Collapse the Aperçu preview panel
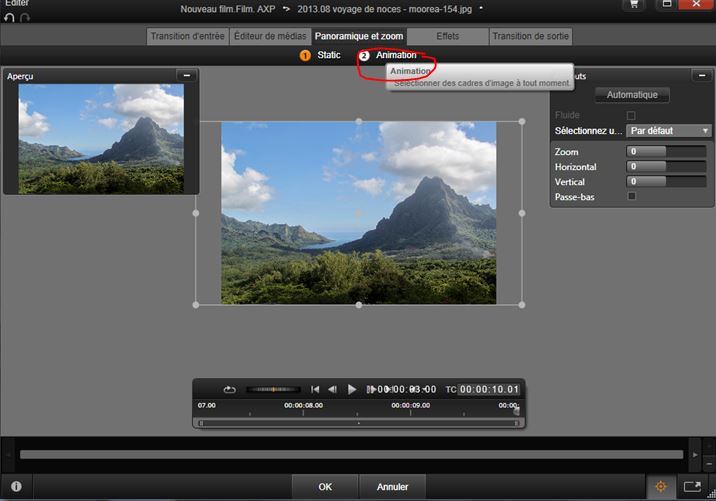This screenshot has height=501, width=716. click(186, 75)
